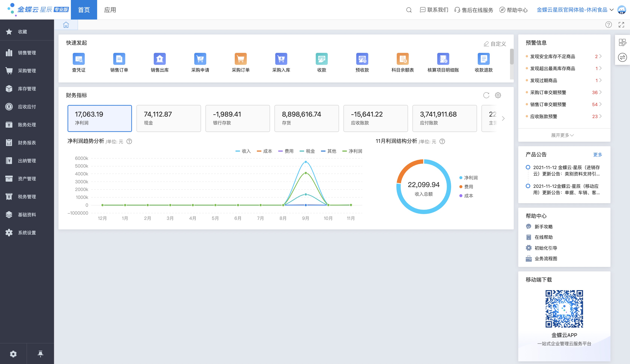630x364 pixels.
Task: Select the 现金 74,112.87 indicator card
Action: [x=169, y=118]
